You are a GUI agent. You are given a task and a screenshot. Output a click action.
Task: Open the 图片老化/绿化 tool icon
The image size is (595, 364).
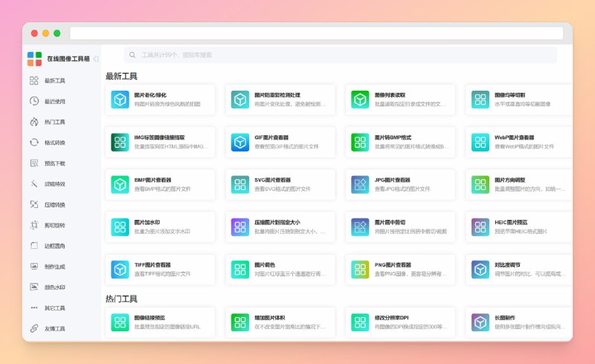coord(120,100)
